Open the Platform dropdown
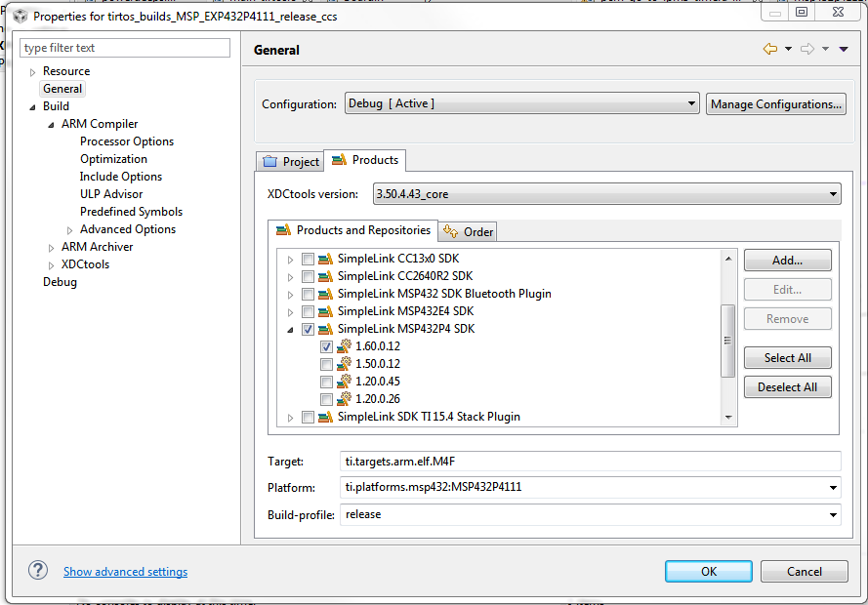The image size is (868, 605). point(590,487)
